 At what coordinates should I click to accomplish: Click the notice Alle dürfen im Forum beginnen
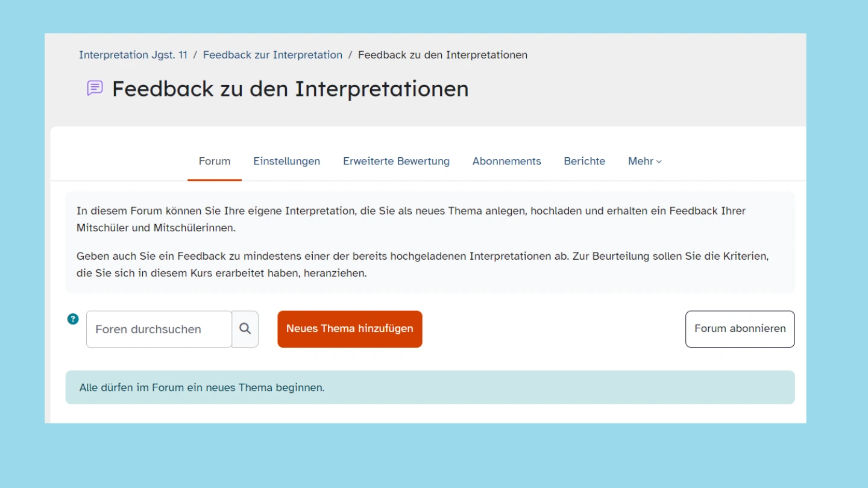point(202,387)
